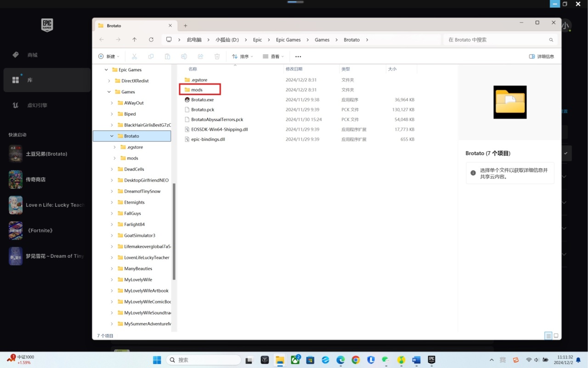The image size is (588, 368).
Task: Click the cut scissors icon
Action: 135,57
